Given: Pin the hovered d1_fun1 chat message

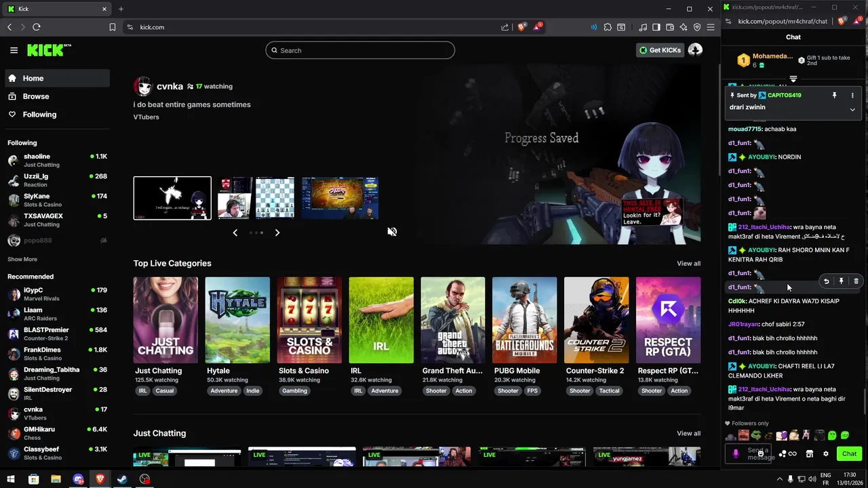Looking at the screenshot, I should [x=842, y=281].
